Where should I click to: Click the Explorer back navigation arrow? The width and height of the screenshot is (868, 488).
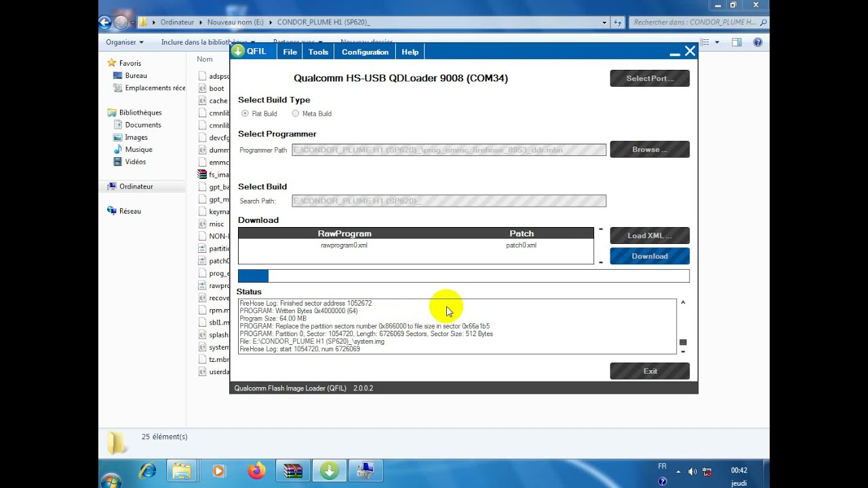[x=104, y=22]
